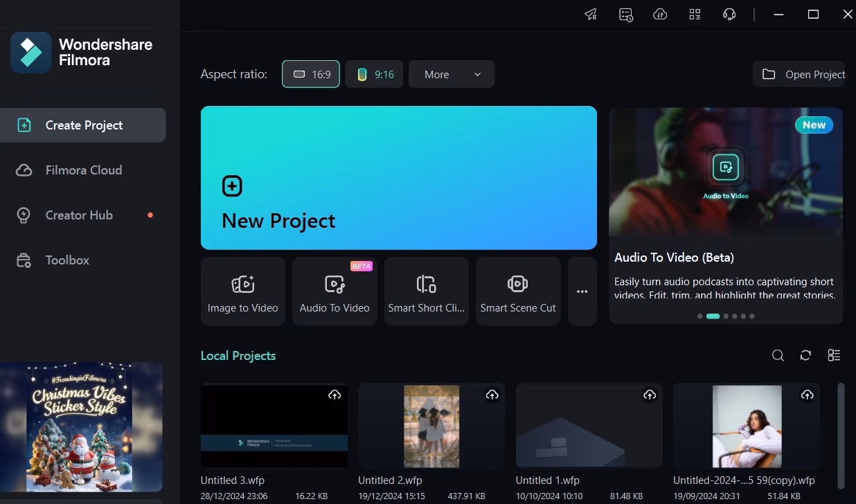856x504 pixels.
Task: Open the Untitled-2024 (copy).wfp project thumbnail
Action: click(747, 426)
